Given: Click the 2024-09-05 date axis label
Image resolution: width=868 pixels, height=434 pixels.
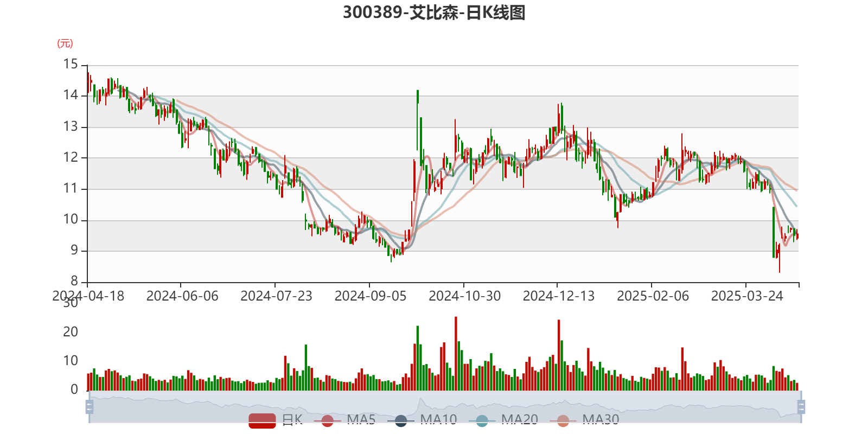Looking at the screenshot, I should (371, 296).
